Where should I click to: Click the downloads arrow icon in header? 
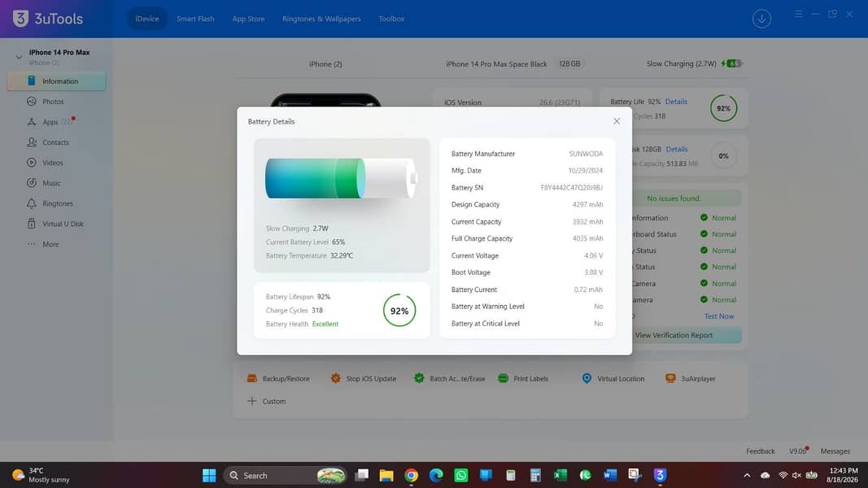tap(761, 19)
